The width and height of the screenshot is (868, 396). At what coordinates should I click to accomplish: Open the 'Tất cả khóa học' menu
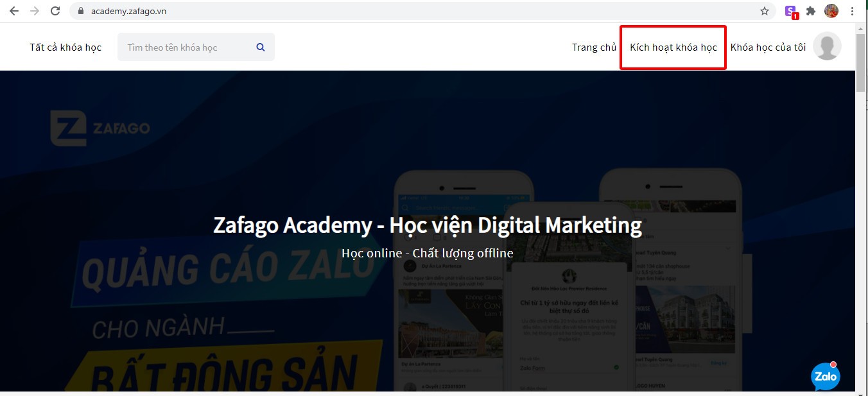pyautogui.click(x=65, y=47)
